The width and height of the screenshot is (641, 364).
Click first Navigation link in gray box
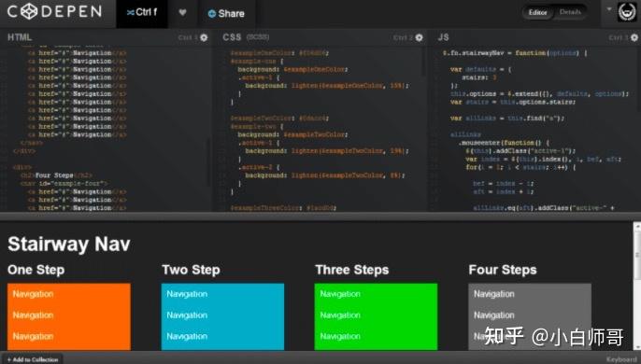click(493, 294)
